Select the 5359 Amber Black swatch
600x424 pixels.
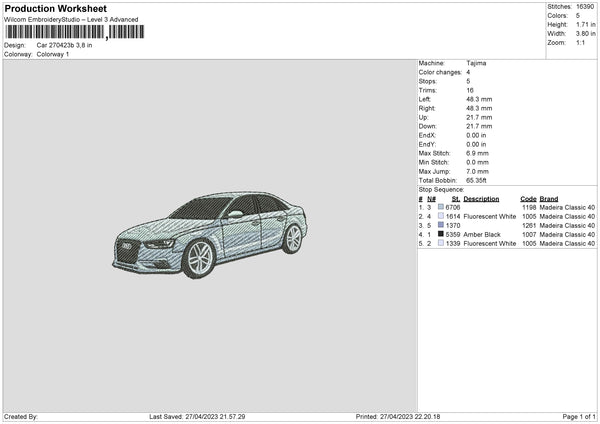point(441,234)
